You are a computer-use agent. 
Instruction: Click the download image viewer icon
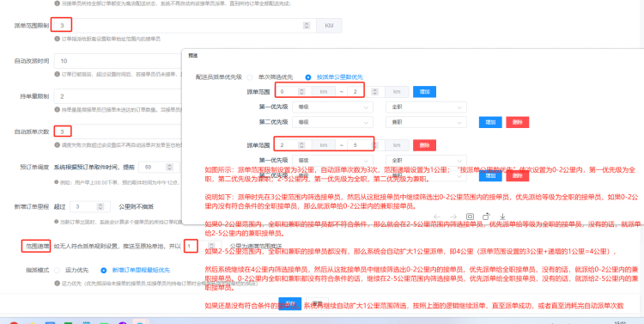pyautogui.click(x=502, y=217)
